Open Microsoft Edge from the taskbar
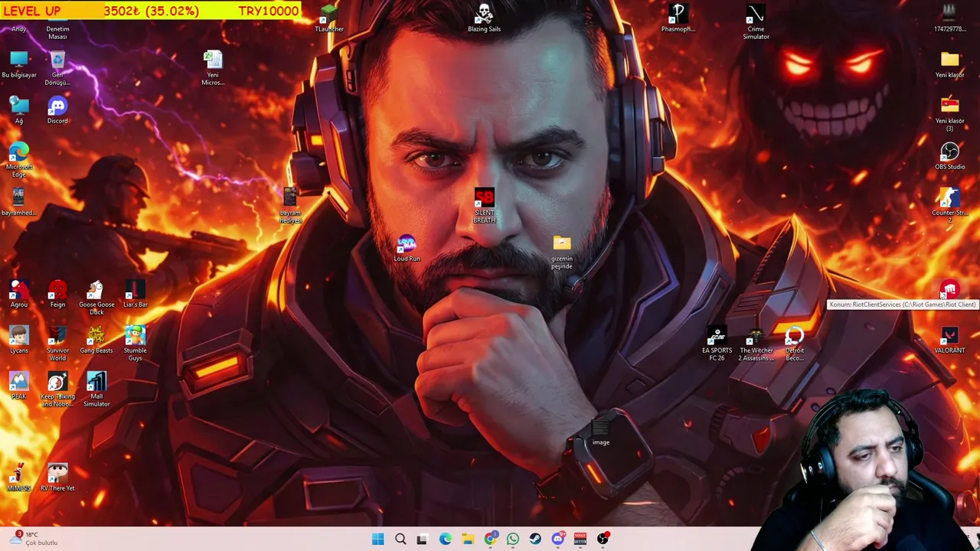The image size is (980, 551). (445, 539)
